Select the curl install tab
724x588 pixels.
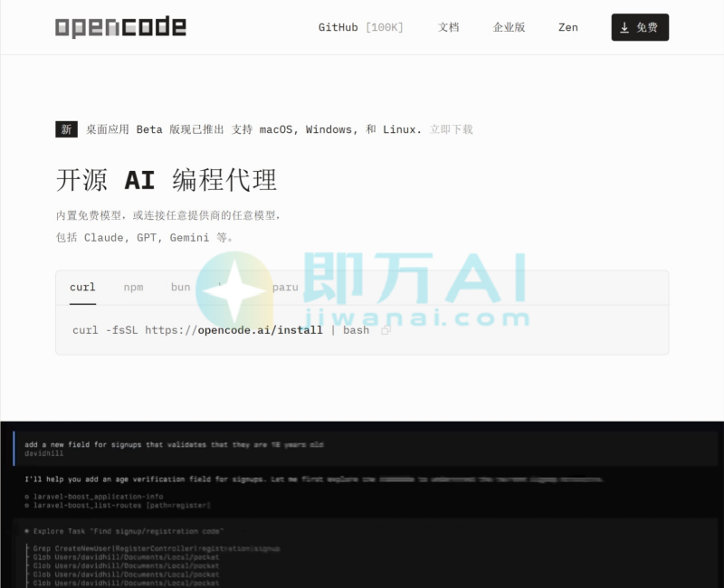point(82,287)
